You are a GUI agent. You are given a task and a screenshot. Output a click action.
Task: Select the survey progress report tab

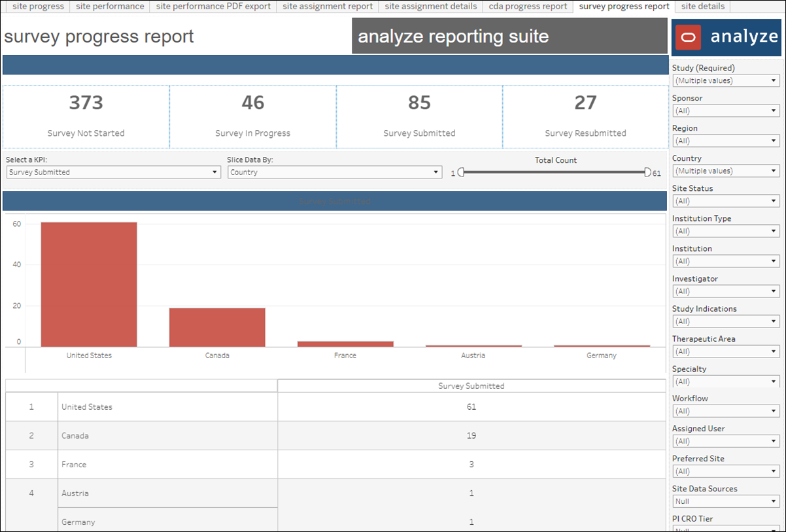pos(624,7)
